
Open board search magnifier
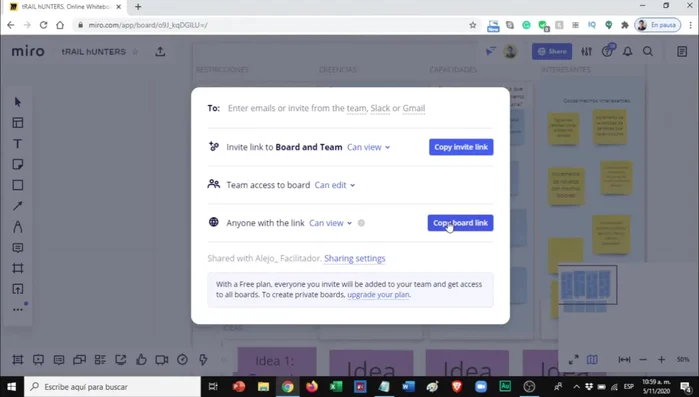pyautogui.click(x=648, y=52)
